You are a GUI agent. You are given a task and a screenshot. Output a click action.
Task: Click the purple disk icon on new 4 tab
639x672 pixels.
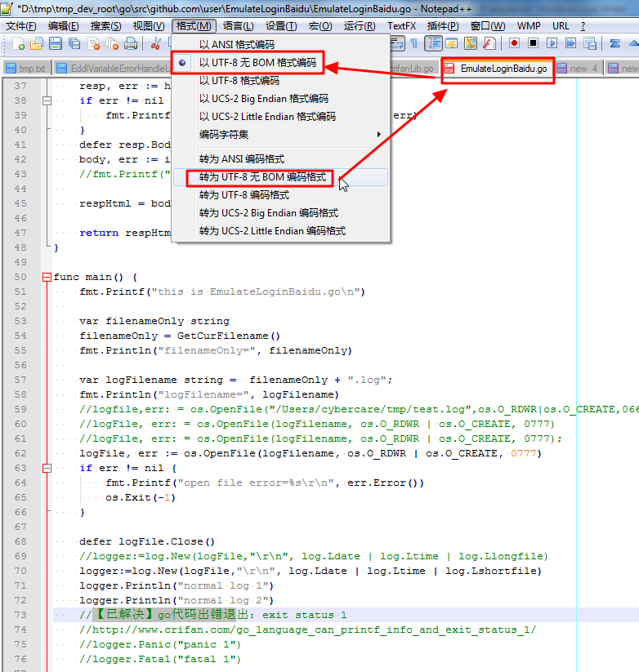click(561, 68)
